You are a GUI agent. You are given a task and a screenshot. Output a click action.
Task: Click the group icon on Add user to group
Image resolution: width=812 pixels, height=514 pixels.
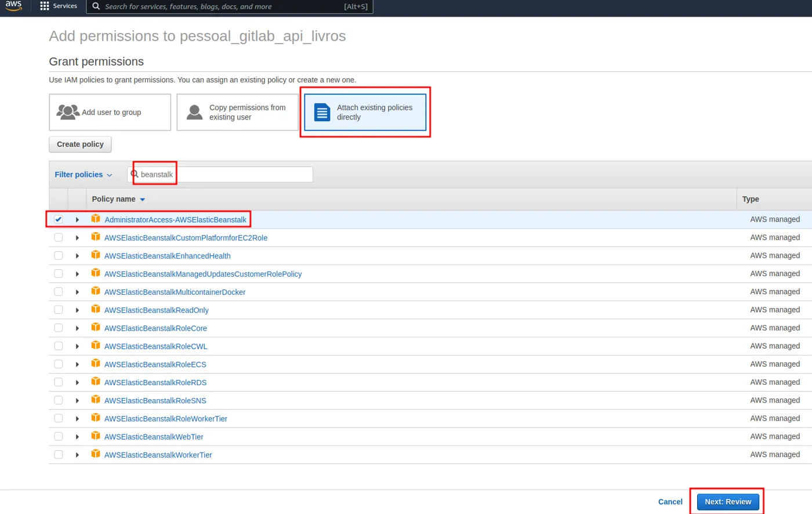point(68,112)
